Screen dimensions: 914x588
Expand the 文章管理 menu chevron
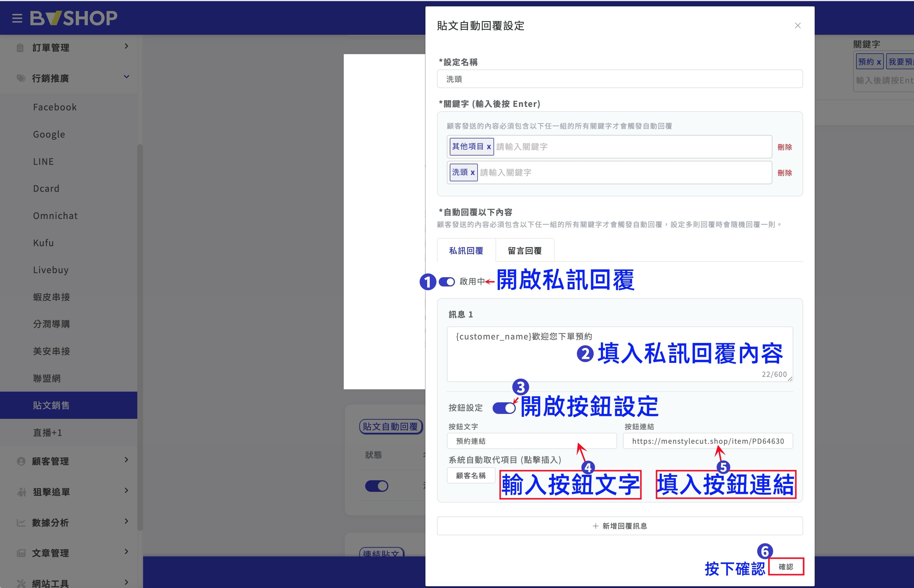coord(126,551)
